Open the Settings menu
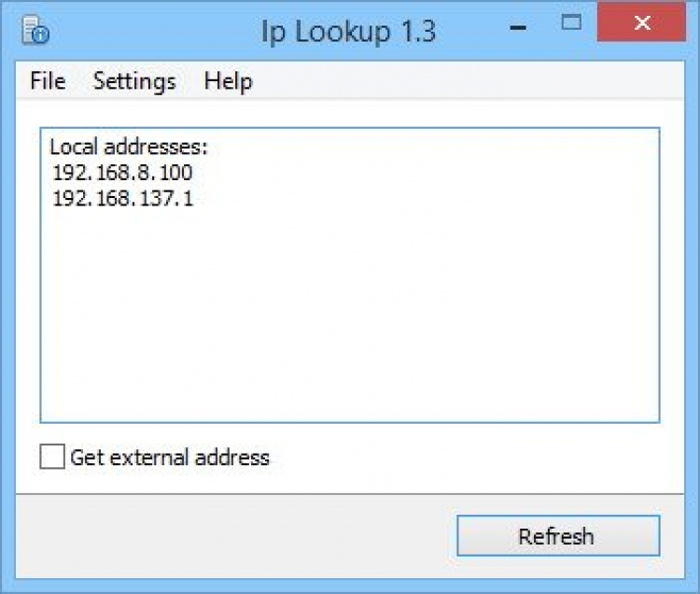The image size is (700, 594). 134,81
